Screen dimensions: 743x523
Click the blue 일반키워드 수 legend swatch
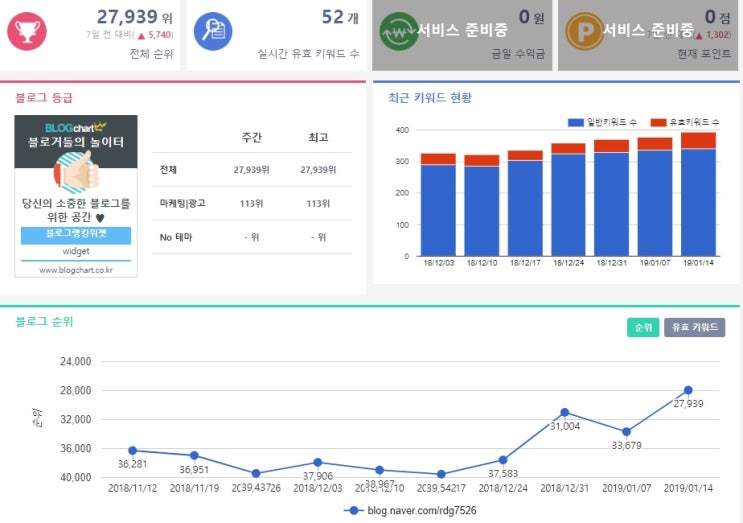pos(575,123)
